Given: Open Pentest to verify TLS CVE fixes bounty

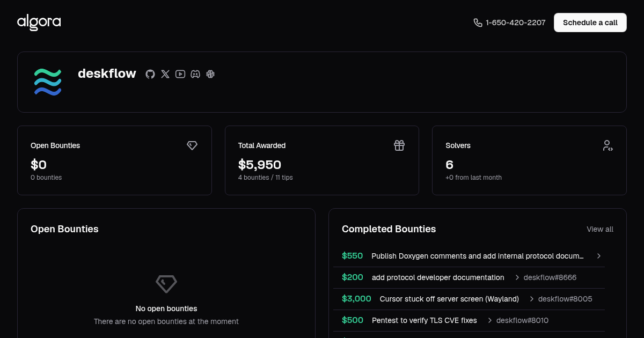Looking at the screenshot, I should coord(425,320).
